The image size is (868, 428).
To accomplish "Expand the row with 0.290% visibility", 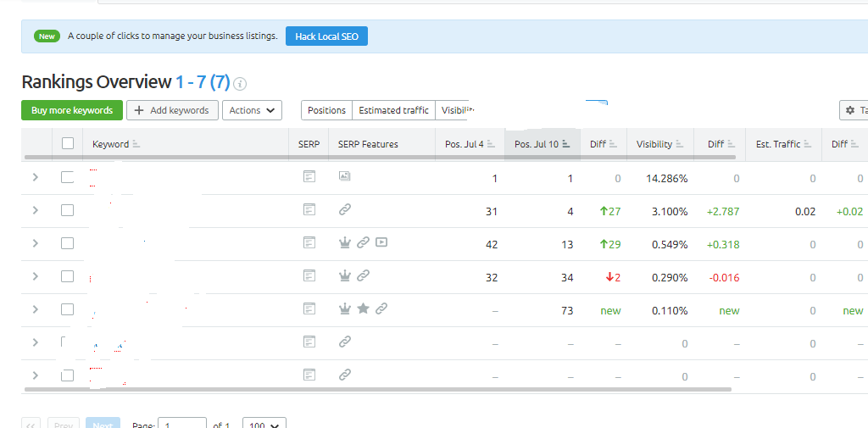I will [x=36, y=276].
